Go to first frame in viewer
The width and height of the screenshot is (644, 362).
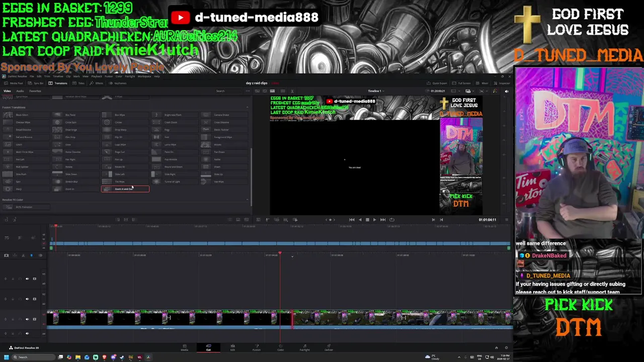click(352, 220)
